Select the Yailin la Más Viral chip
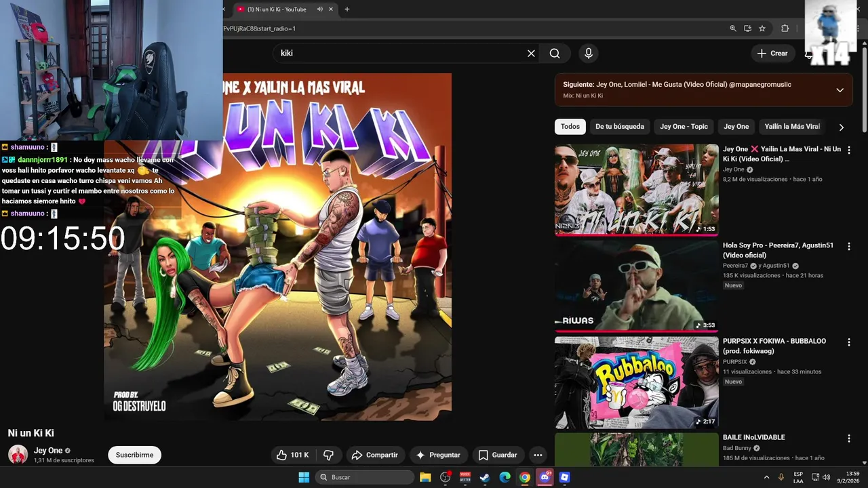The height and width of the screenshot is (488, 868). pos(792,127)
